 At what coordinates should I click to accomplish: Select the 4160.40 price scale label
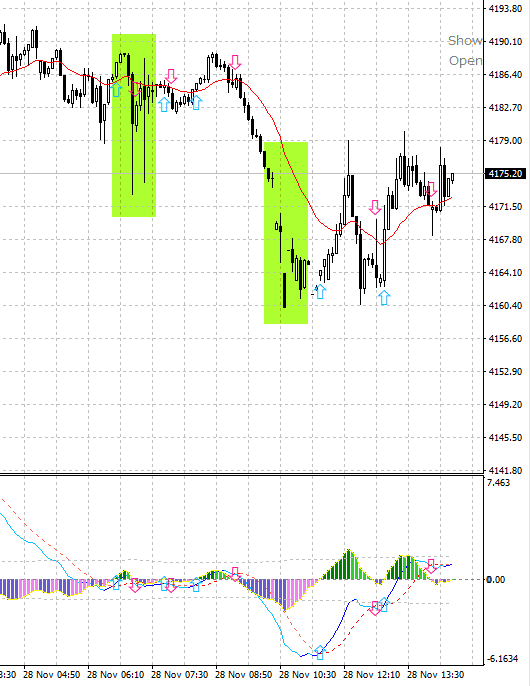point(505,305)
